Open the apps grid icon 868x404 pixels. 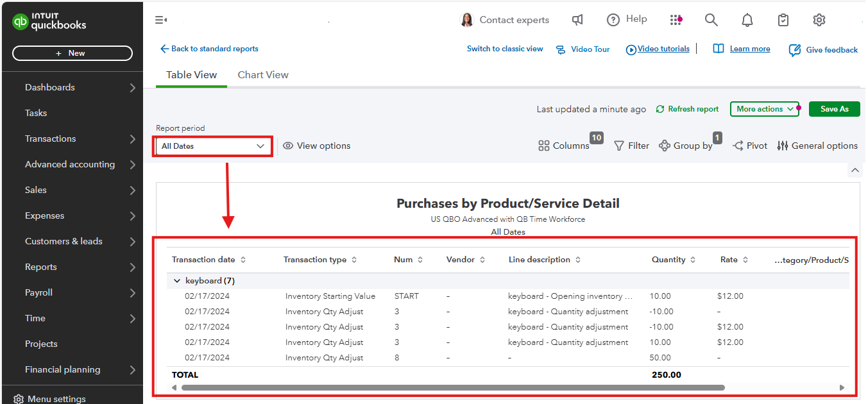(676, 20)
